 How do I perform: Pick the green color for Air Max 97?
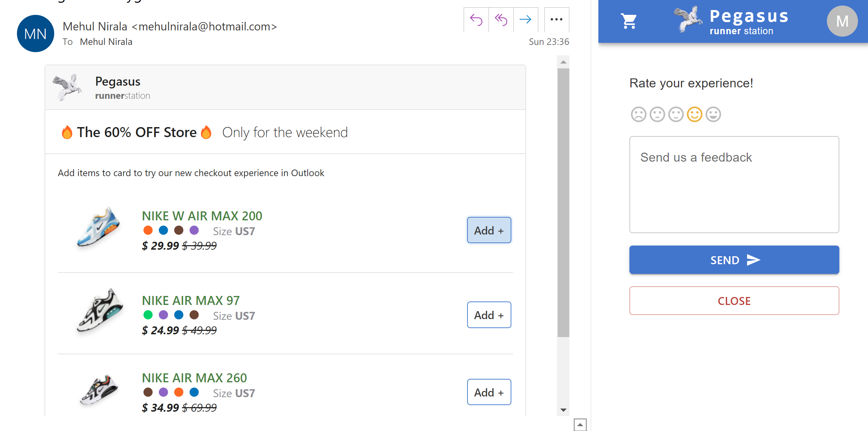point(148,315)
